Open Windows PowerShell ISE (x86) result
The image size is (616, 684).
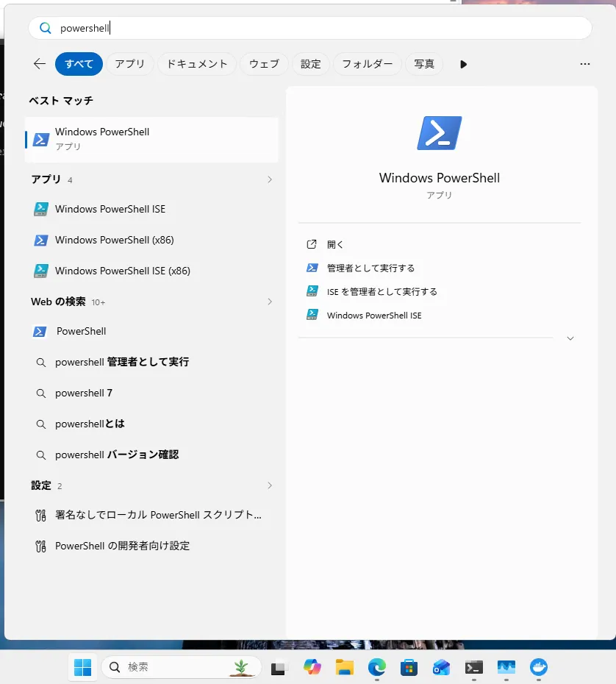click(x=151, y=271)
